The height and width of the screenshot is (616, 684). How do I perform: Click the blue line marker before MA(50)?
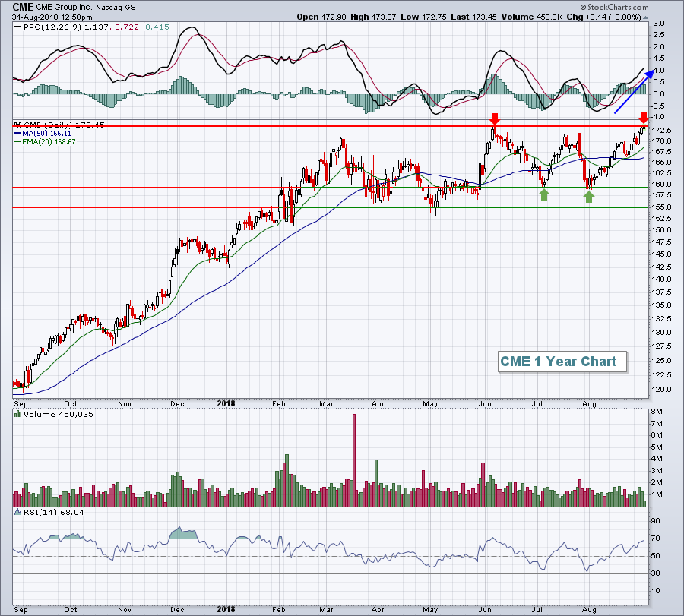coord(18,134)
